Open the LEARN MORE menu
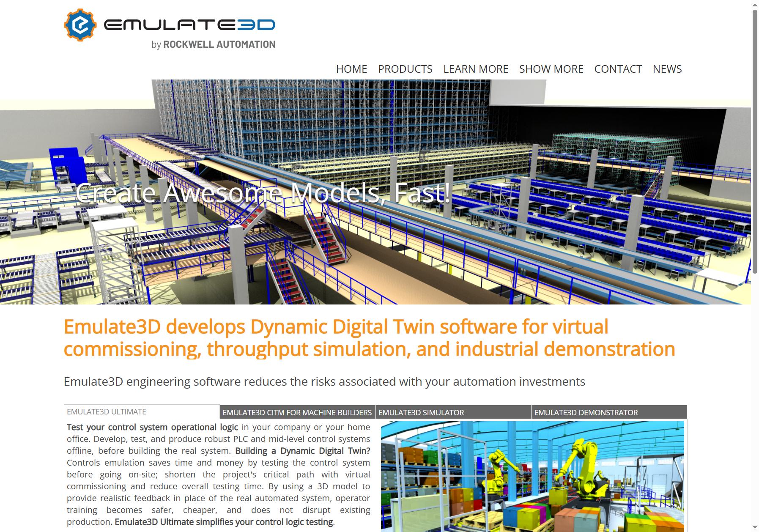 (x=476, y=69)
